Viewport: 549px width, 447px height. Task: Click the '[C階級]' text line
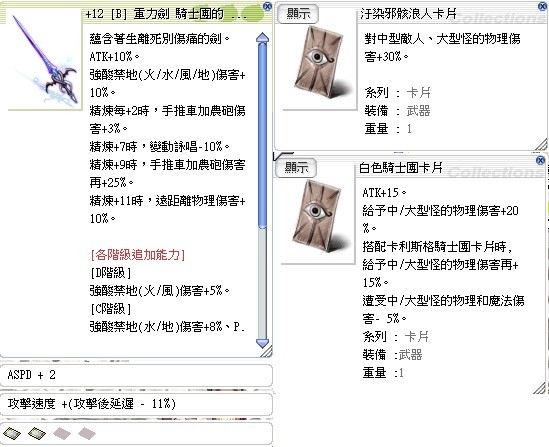click(x=111, y=309)
